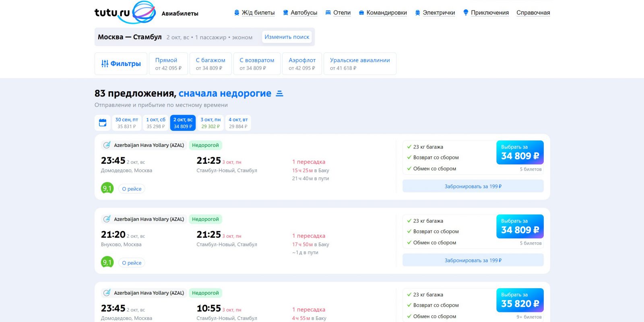Click the balloon icon for Приключения
Viewport: 644px width, 322px height.
coord(466,13)
